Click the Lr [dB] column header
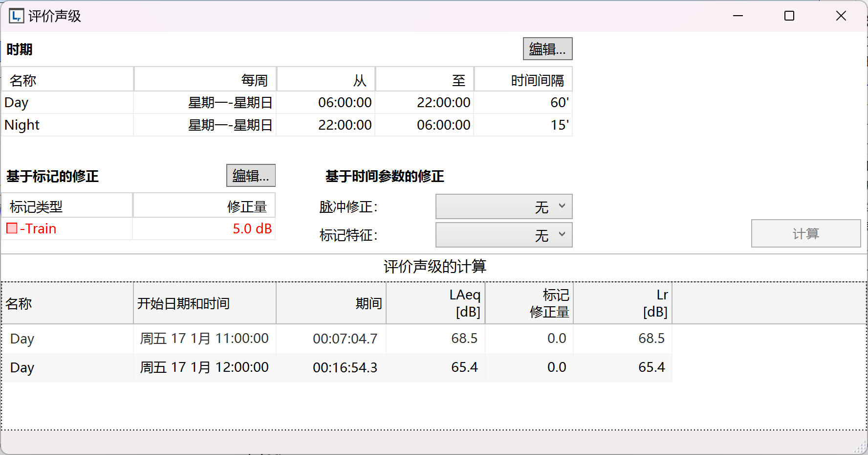This screenshot has height=455, width=868. (623, 303)
